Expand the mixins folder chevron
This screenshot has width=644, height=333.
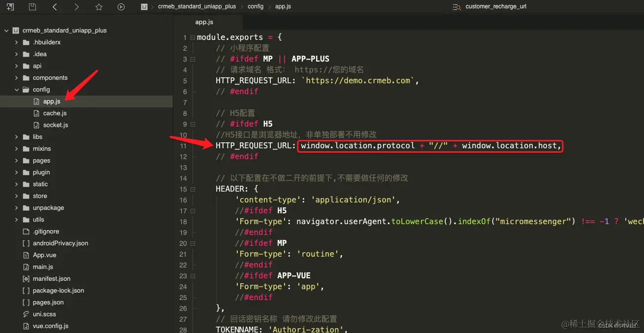click(17, 149)
